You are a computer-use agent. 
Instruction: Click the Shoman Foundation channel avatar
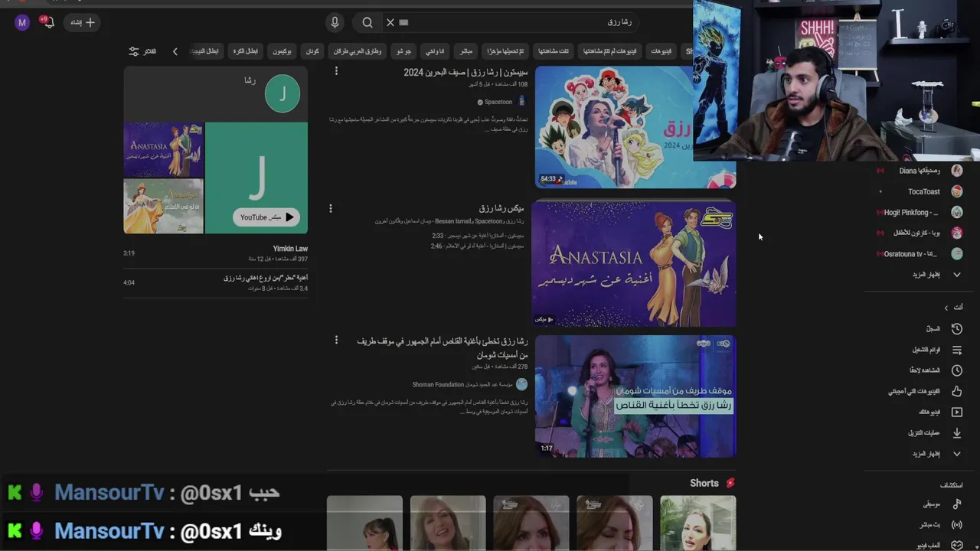tap(521, 384)
